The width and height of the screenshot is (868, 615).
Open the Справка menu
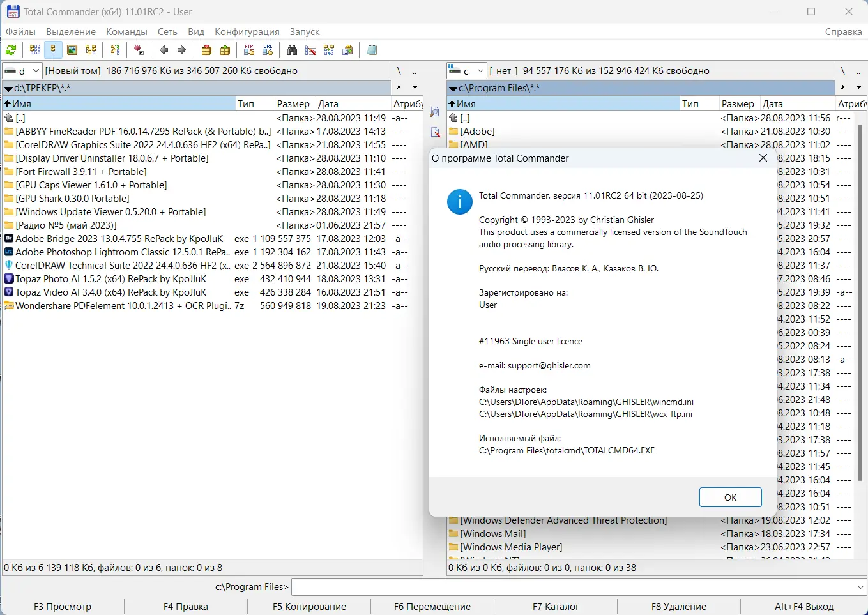[843, 32]
